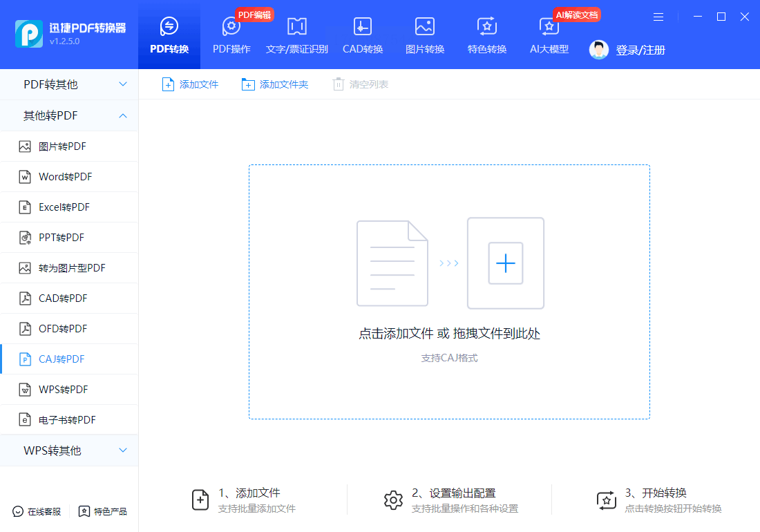The height and width of the screenshot is (532, 760).
Task: Click the AI解读文档 red badge
Action: tap(577, 15)
